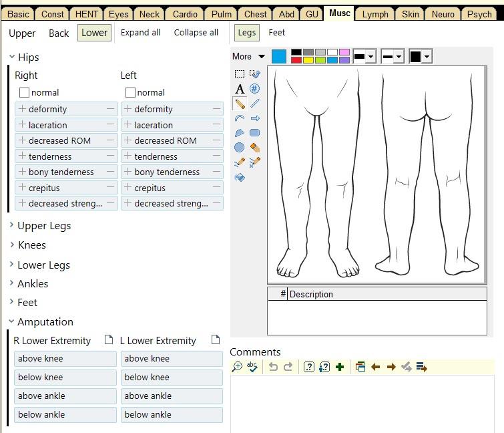Expand the Upper Legs section
The width and height of the screenshot is (504, 433).
point(43,226)
